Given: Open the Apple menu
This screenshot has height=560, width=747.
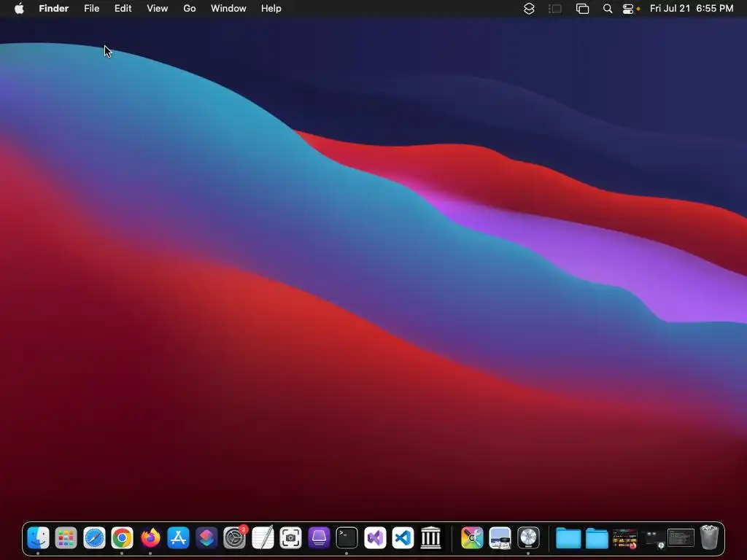Looking at the screenshot, I should [19, 9].
